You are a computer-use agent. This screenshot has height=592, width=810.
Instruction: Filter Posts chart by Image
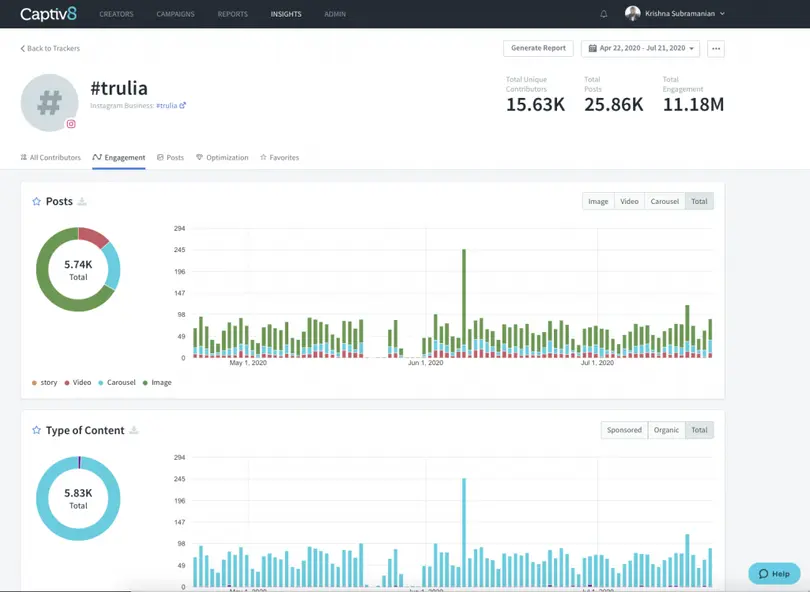[598, 201]
